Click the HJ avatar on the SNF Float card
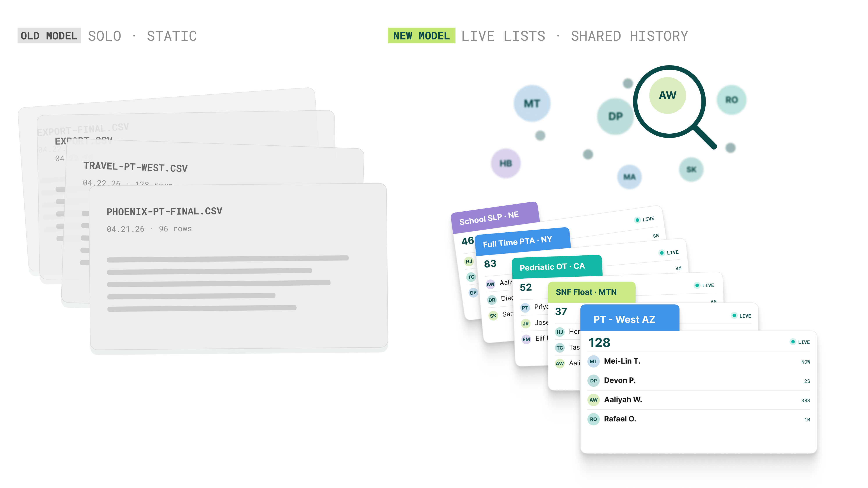Image resolution: width=868 pixels, height=488 pixels. click(560, 332)
